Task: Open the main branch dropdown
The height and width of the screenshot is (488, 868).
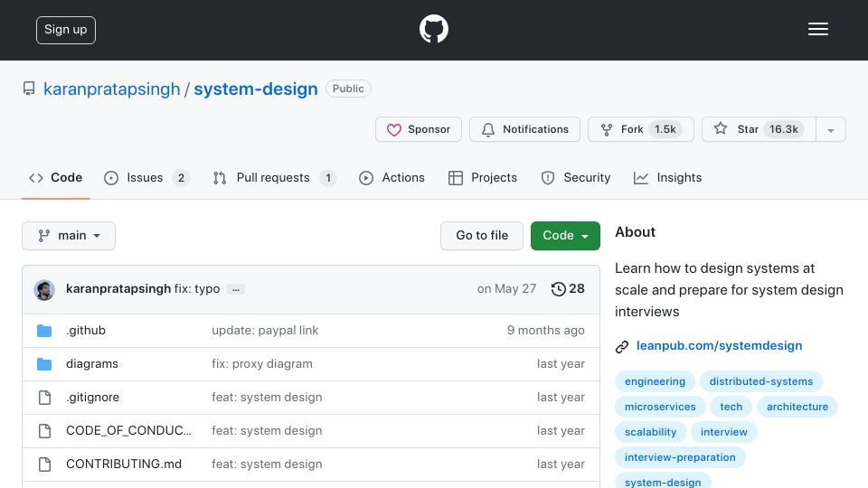Action: 69,236
